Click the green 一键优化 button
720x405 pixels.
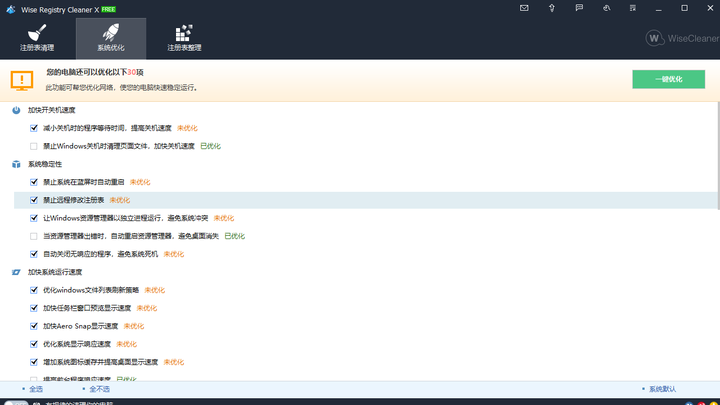[x=669, y=79]
